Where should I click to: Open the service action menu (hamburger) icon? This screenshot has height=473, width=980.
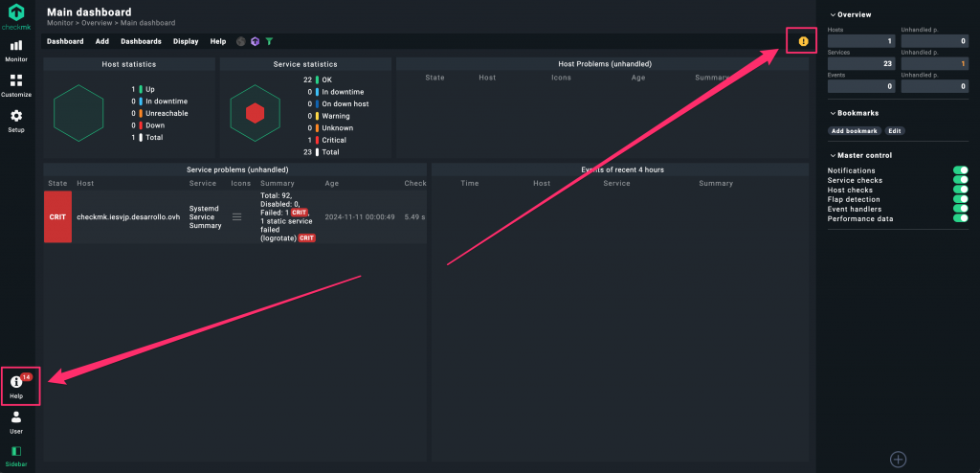coord(237,217)
